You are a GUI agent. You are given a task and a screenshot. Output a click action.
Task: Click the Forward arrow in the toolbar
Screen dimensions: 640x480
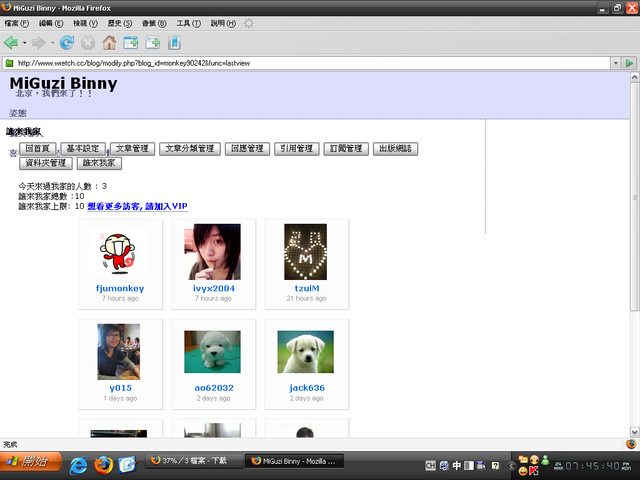(x=38, y=42)
